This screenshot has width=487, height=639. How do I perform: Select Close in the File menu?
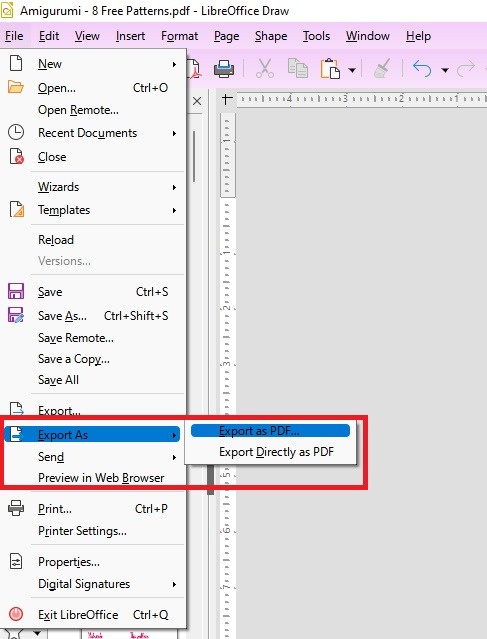pos(93,157)
